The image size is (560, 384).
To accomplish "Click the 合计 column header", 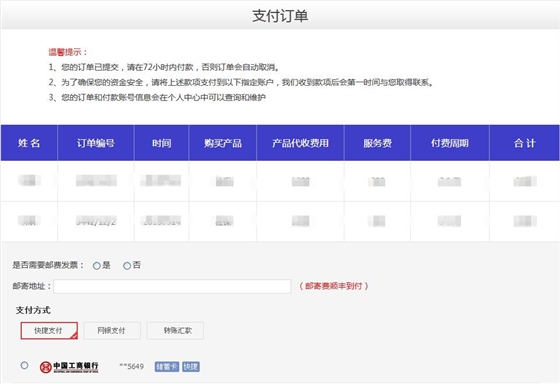I will 525,143.
